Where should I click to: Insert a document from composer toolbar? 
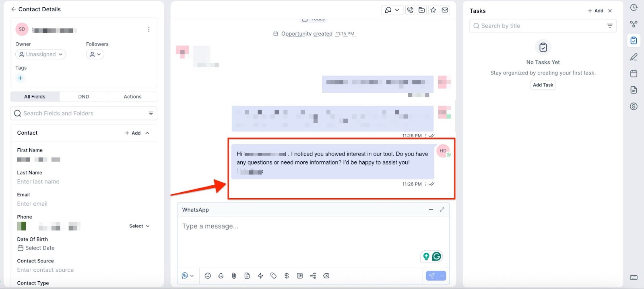247,276
